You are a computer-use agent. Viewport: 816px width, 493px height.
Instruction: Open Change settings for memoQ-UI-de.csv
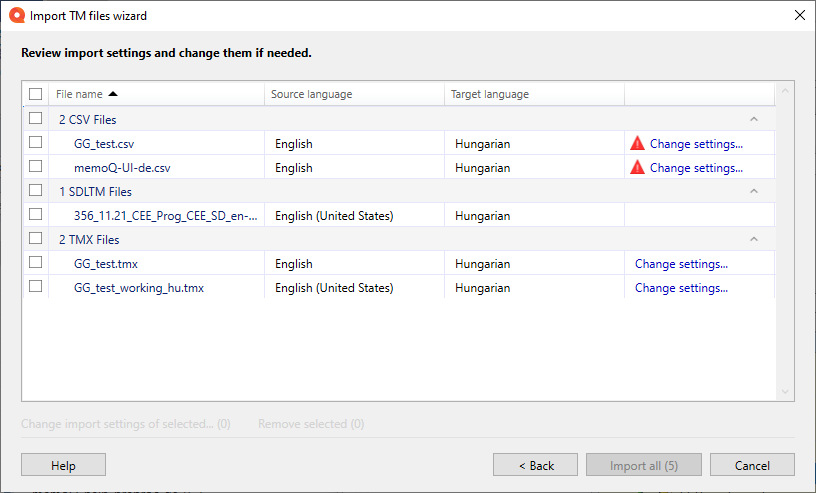coord(696,168)
